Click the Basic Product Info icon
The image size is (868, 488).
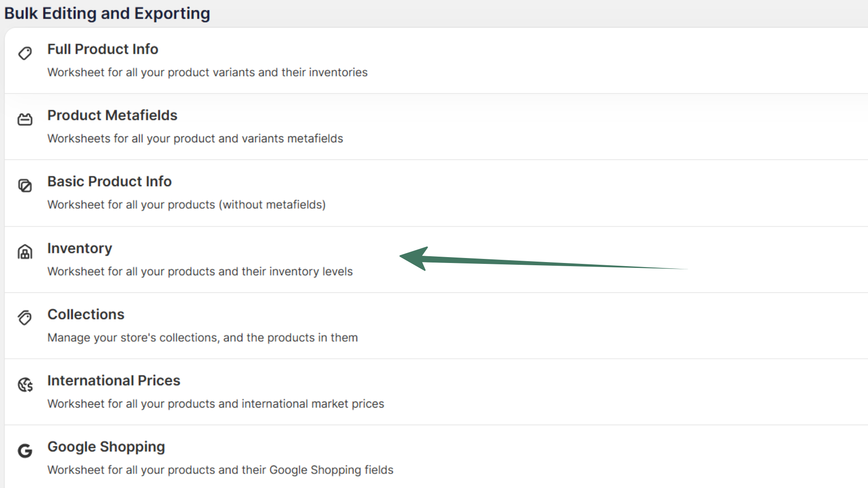25,186
